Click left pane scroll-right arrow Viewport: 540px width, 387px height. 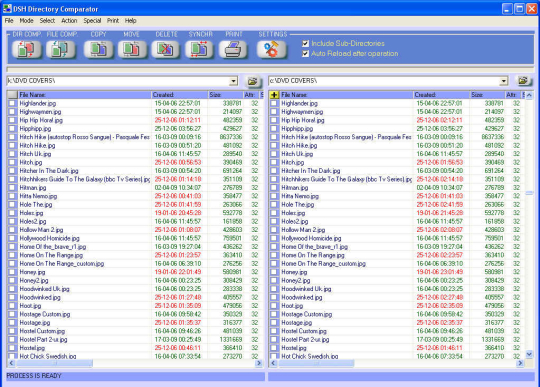tap(259, 363)
